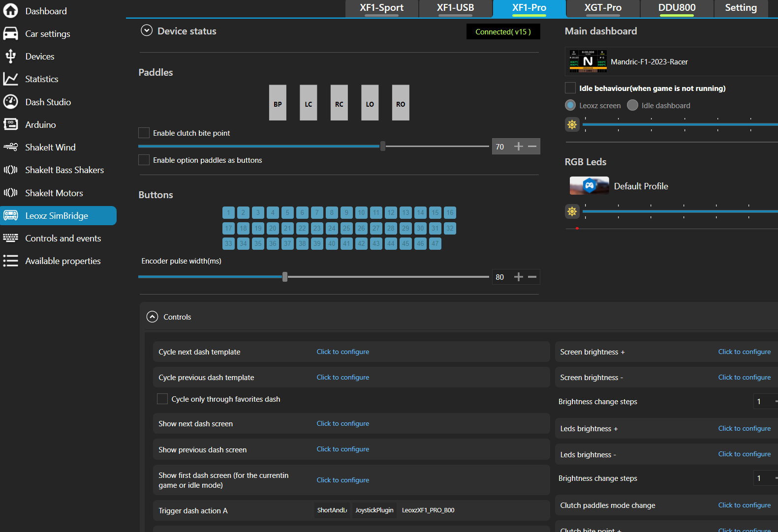The width and height of the screenshot is (778, 532).
Task: Select the Devices USB icon
Action: pyautogui.click(x=10, y=56)
